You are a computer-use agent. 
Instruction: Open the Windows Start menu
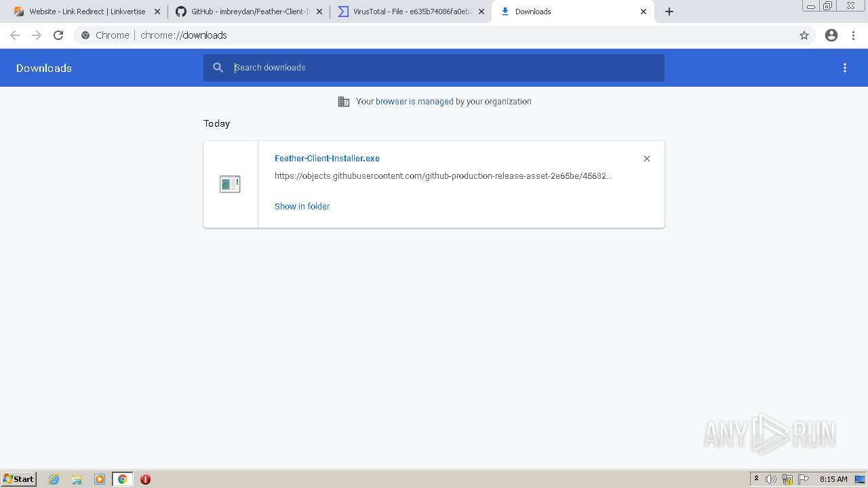(x=19, y=479)
